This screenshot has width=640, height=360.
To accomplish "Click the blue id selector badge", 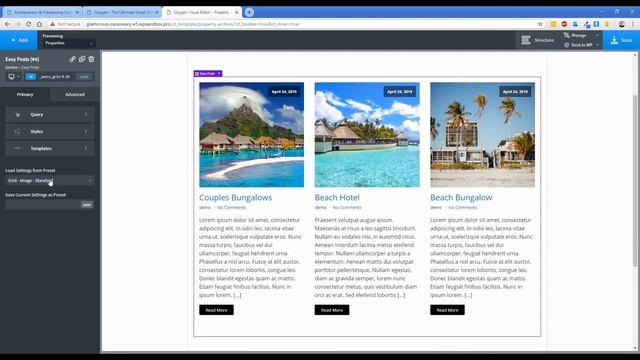I will [31, 76].
